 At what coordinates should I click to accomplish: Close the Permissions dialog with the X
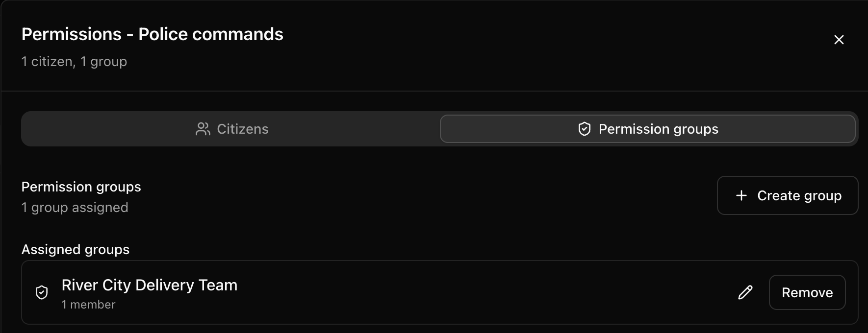coord(839,40)
